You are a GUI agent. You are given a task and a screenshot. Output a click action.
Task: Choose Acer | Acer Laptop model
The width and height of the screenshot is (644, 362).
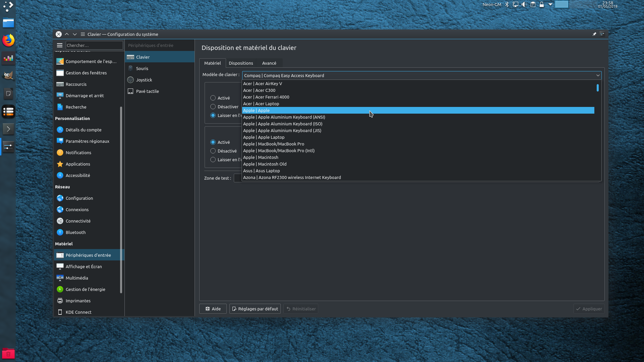point(418,104)
